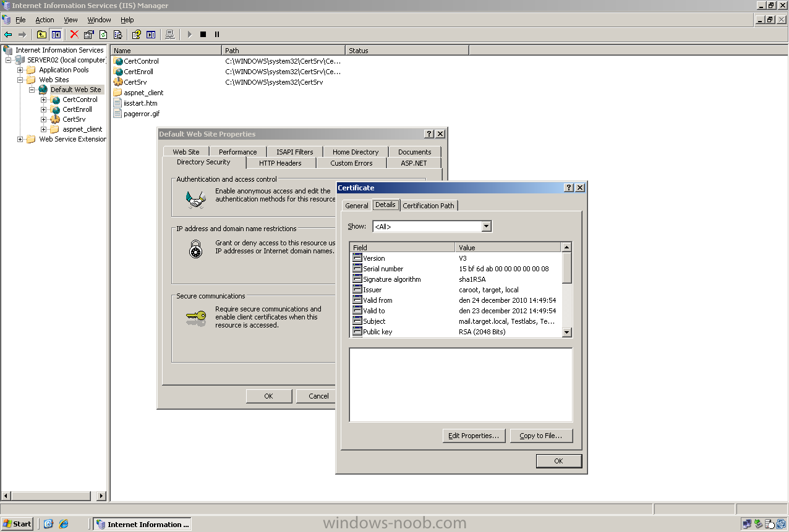Click Internet Explorer quick launch icon
Viewport: 789px width, 532px height.
coord(64,524)
